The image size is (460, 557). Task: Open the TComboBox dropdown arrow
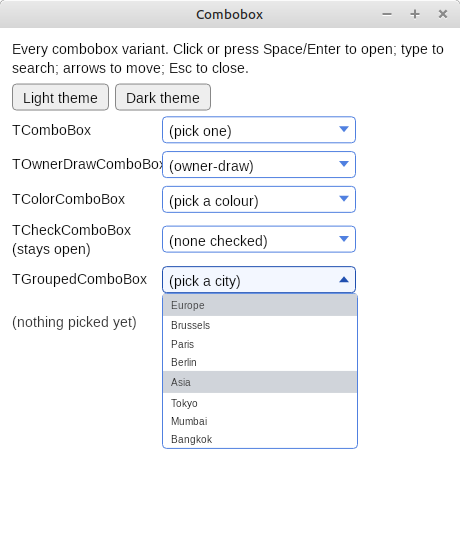pos(343,129)
